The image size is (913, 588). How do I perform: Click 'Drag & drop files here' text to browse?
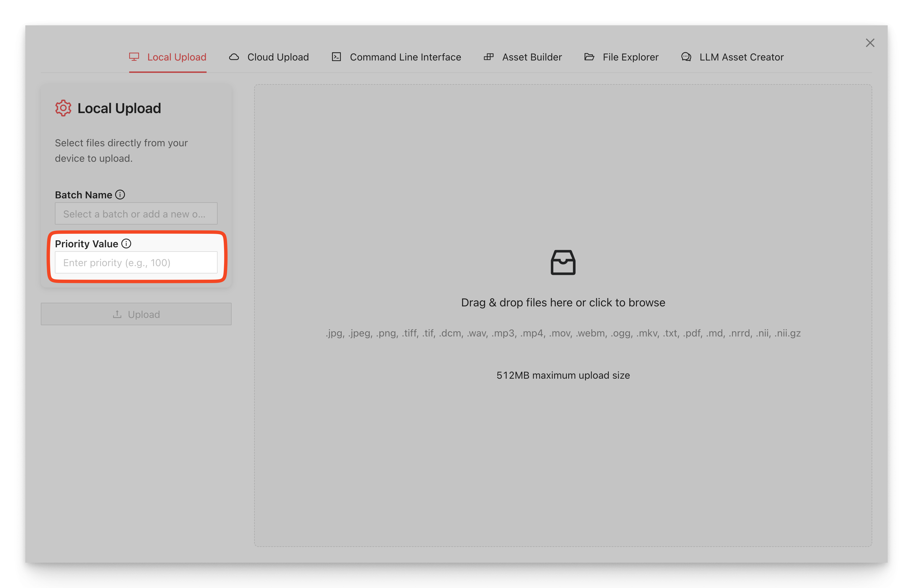563,302
